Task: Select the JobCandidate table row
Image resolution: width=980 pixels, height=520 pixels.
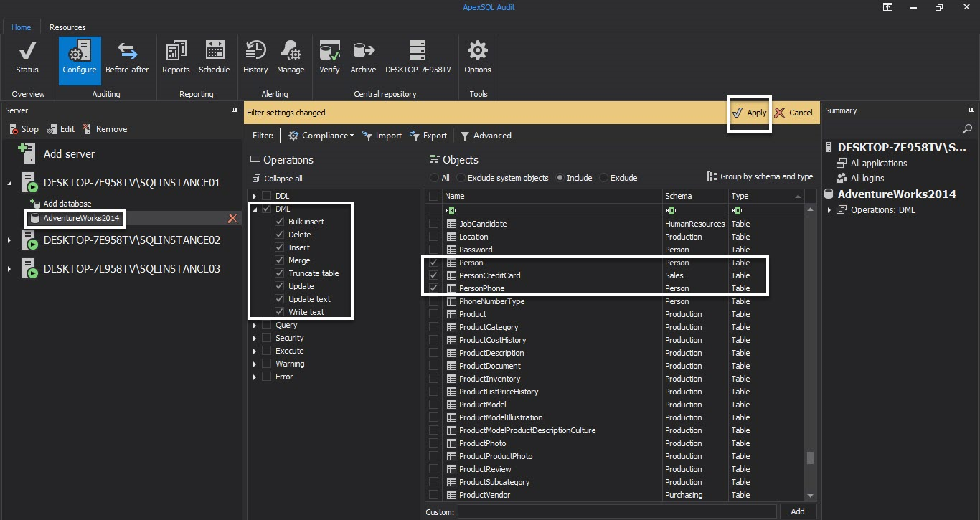Action: tap(615, 224)
